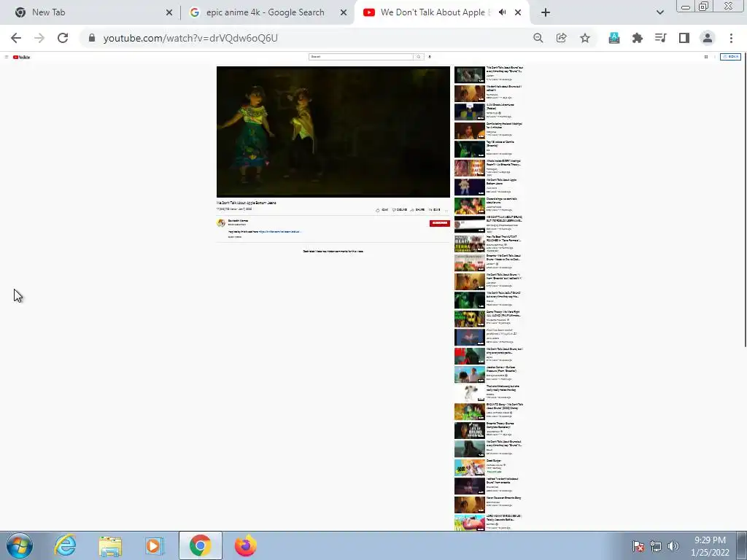
Task: Open the Extensions puzzle-piece menu
Action: pos(638,38)
